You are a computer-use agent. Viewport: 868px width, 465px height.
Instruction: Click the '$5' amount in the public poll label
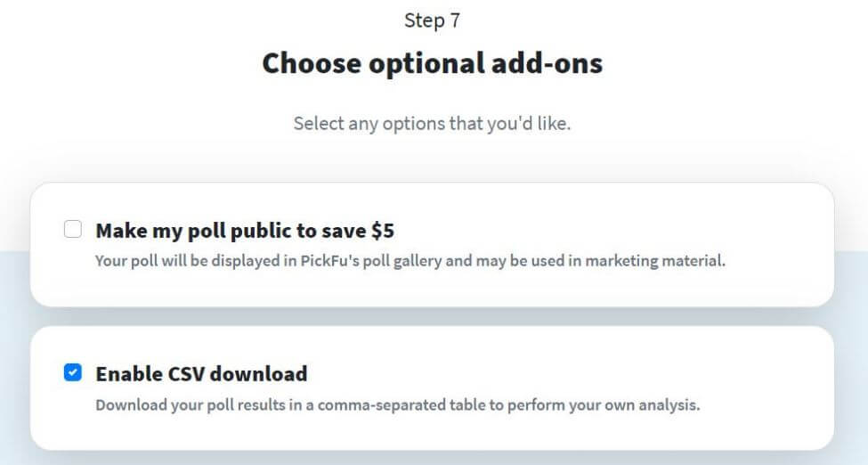point(383,231)
